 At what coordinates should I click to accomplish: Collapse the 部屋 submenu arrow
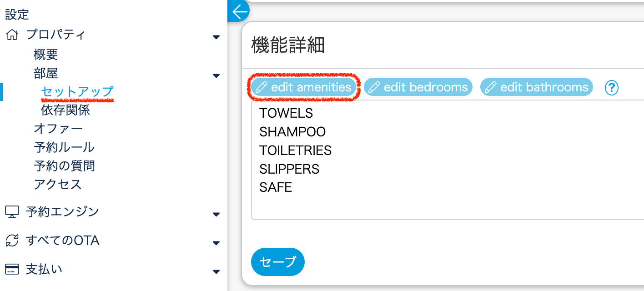point(216,75)
